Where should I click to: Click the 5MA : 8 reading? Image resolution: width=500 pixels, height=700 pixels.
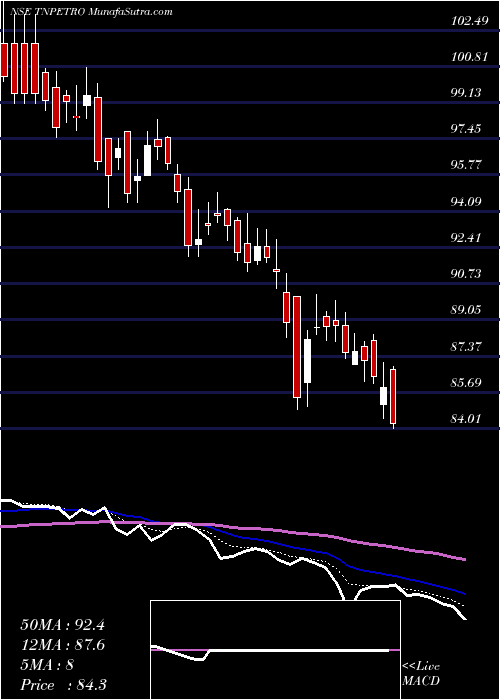coord(46,665)
